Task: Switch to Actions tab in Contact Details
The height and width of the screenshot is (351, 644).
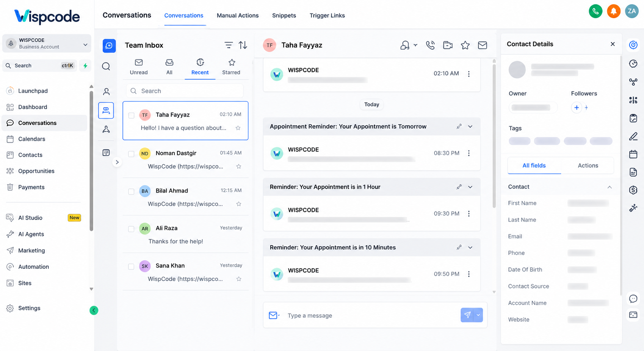Action: pos(588,166)
